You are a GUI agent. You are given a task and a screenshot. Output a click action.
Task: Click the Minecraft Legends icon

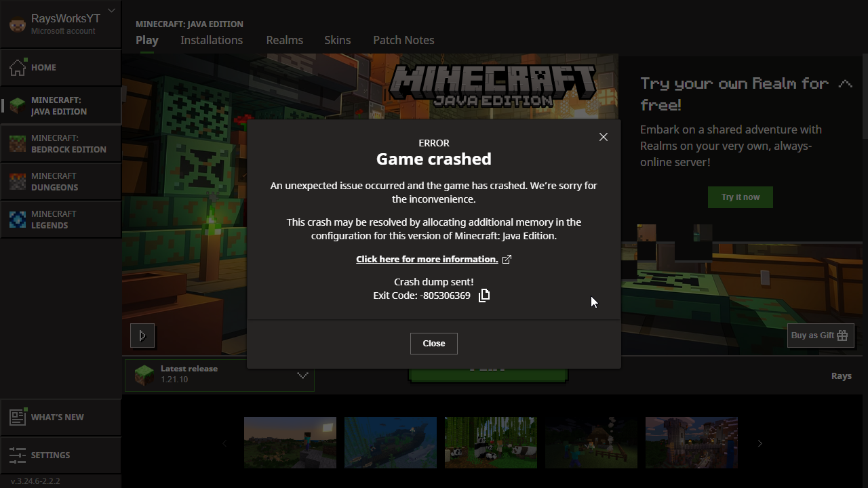pos(17,219)
